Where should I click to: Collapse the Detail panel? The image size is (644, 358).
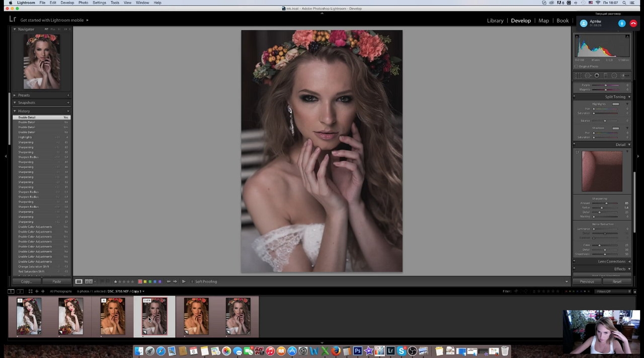pyautogui.click(x=629, y=145)
